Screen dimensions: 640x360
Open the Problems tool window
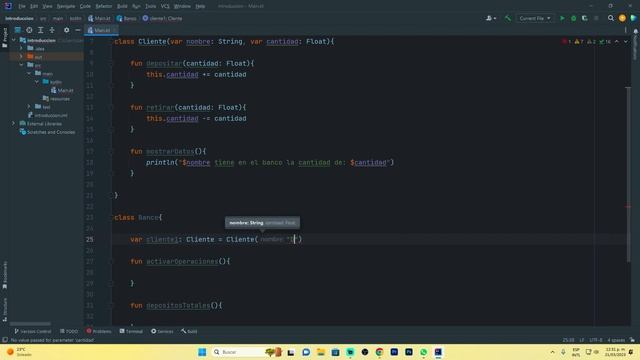coord(99,331)
